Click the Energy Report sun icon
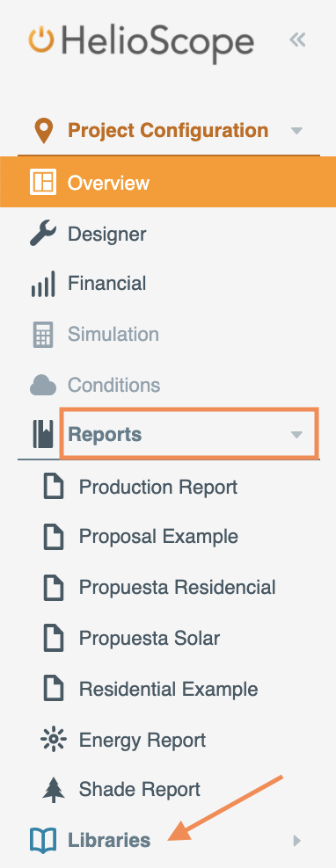Screen dimensions: 336x868 tap(54, 740)
